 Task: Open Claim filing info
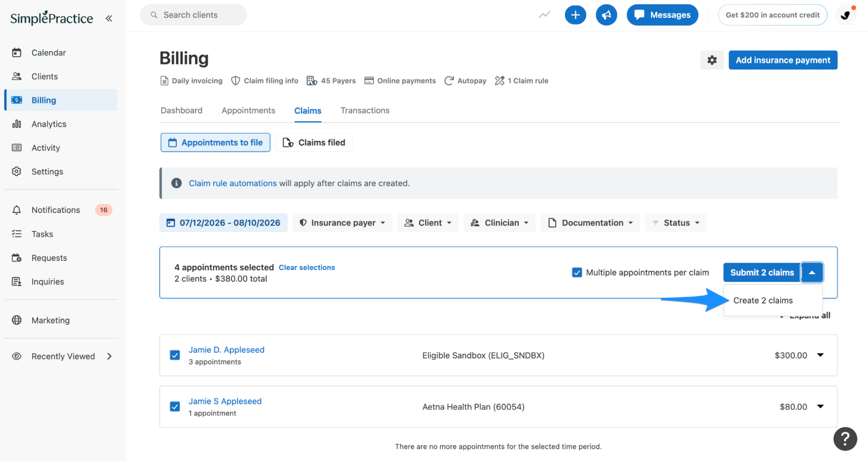pyautogui.click(x=264, y=81)
